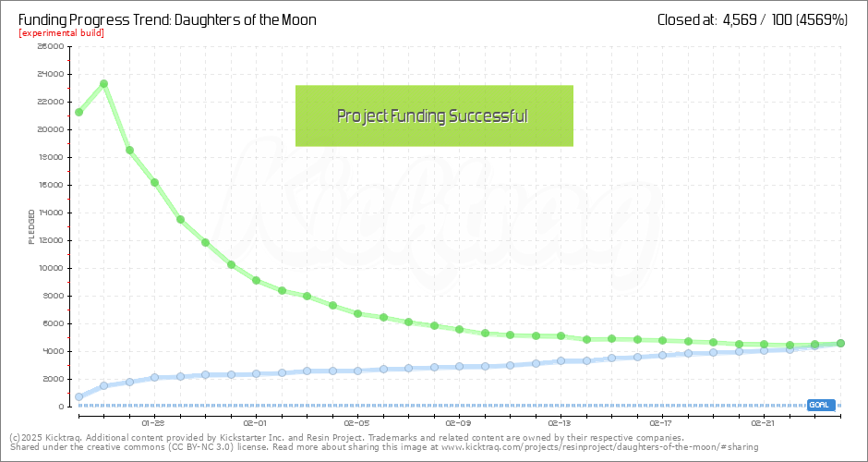Viewport: 868px width, 462px height.
Task: Click the 24000 value on the y-axis
Action: coord(50,74)
